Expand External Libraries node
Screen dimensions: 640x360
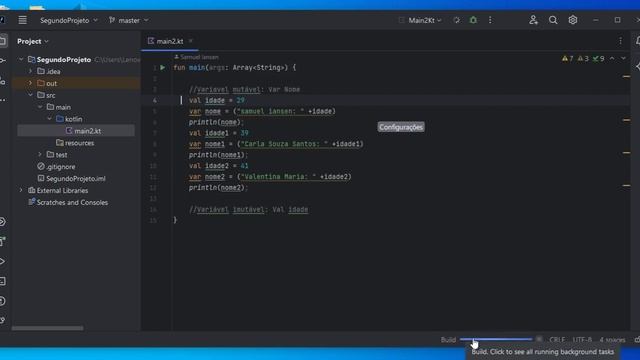tap(21, 190)
